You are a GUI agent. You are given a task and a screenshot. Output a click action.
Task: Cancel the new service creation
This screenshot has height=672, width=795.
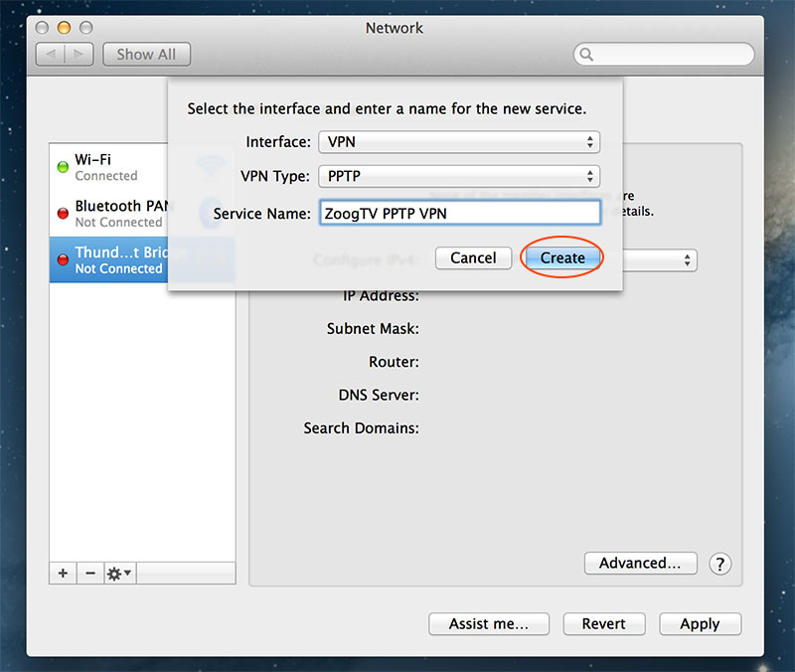coord(473,257)
